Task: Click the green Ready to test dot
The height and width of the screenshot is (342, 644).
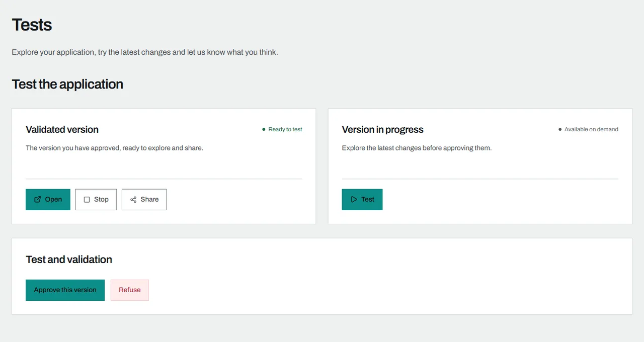Action: pyautogui.click(x=264, y=129)
